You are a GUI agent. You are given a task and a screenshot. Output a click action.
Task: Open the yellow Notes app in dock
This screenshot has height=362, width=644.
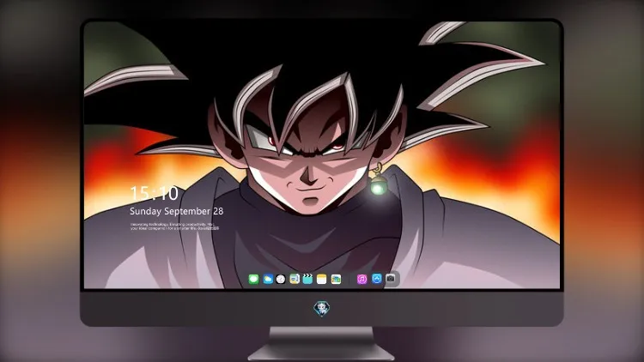322,280
